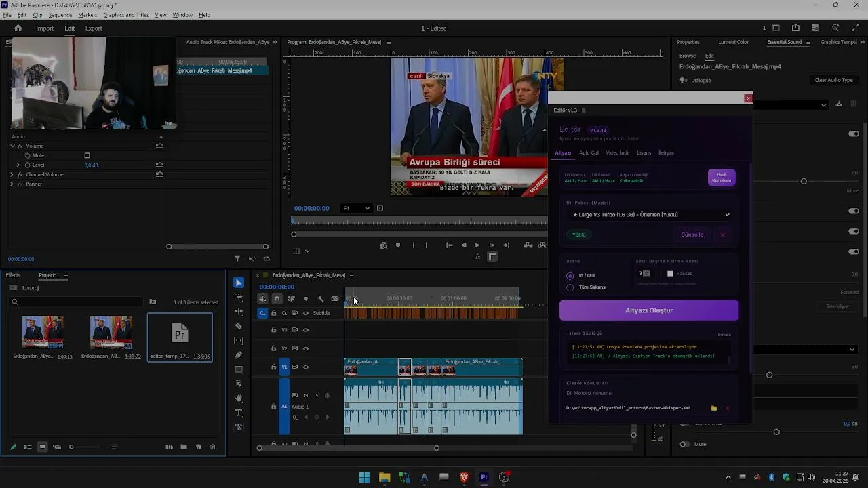Switch to the Video İndir tab
The image size is (868, 488).
pyautogui.click(x=618, y=153)
